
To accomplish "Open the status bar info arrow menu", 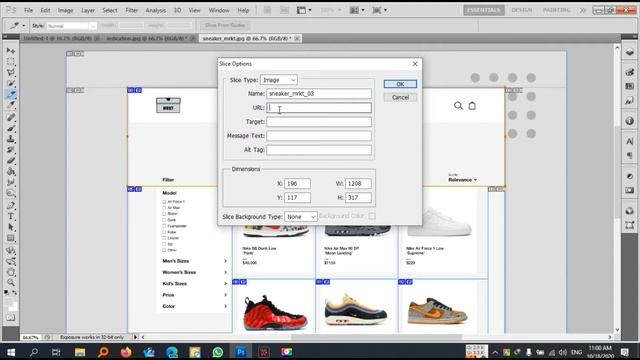I will [136, 337].
